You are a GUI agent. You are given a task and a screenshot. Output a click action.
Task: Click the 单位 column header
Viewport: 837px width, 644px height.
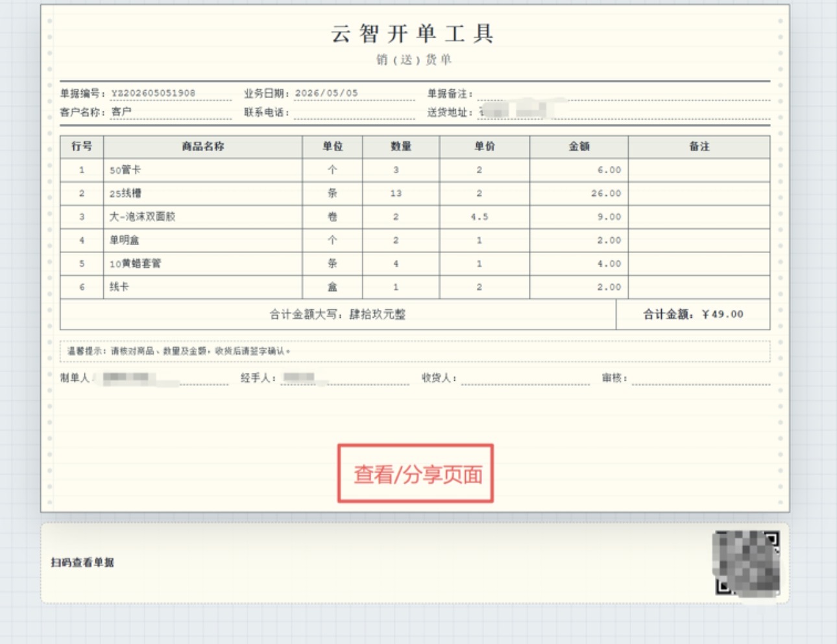click(x=333, y=147)
